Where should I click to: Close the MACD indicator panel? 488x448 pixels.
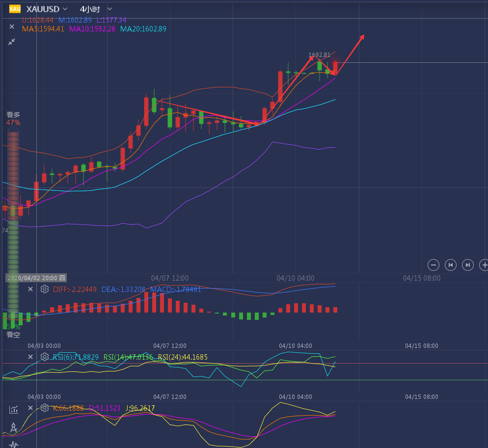30,289
